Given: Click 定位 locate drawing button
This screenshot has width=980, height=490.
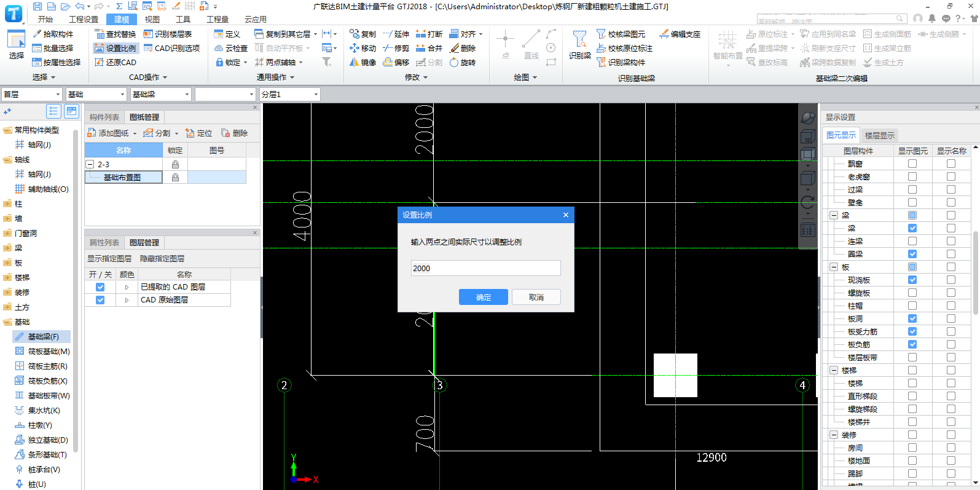Looking at the screenshot, I should tap(198, 133).
